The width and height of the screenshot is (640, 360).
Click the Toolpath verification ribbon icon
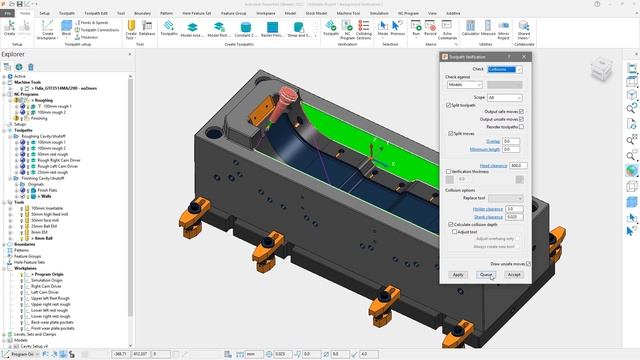click(331, 28)
